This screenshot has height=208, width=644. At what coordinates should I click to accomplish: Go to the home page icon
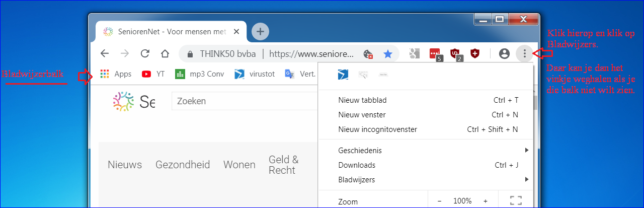pos(165,53)
